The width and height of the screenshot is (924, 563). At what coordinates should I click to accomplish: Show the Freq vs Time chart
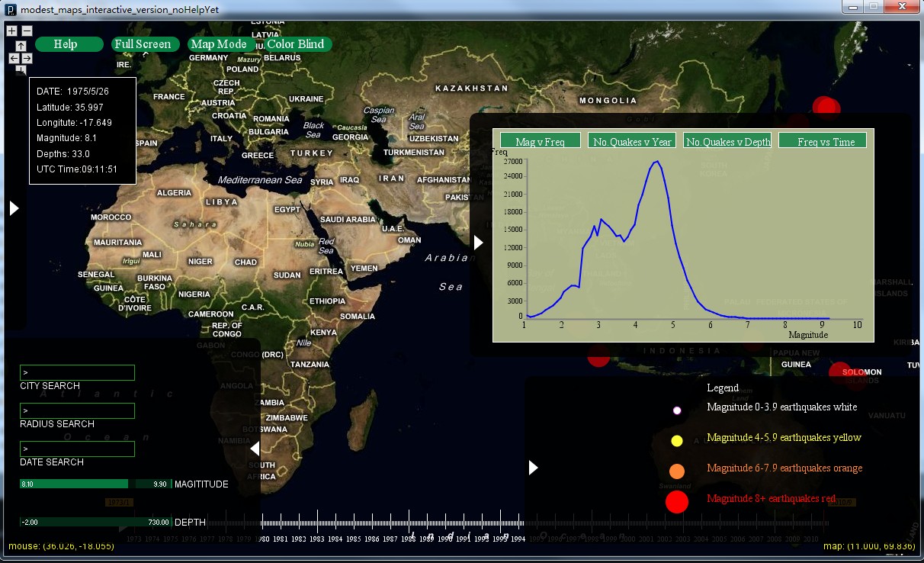(823, 141)
